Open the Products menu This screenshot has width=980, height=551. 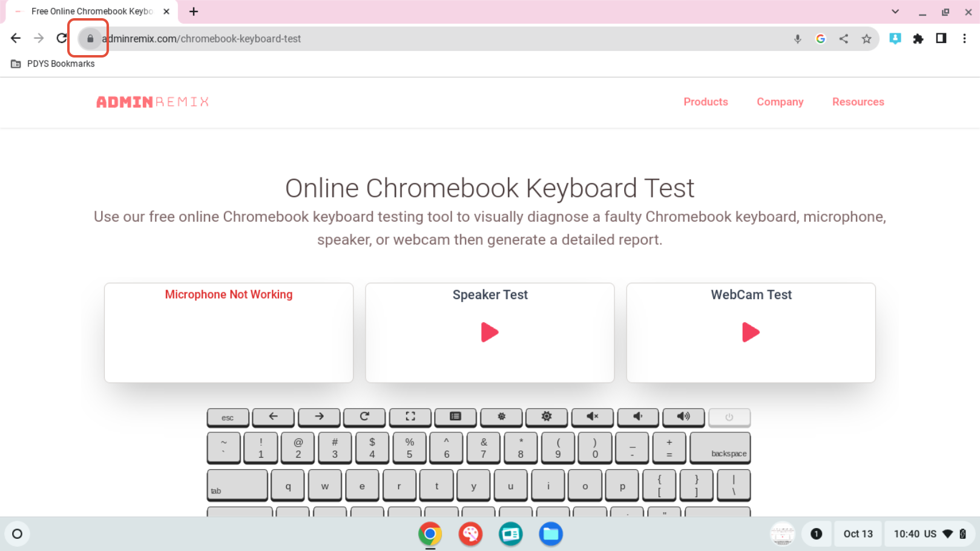[x=706, y=102]
